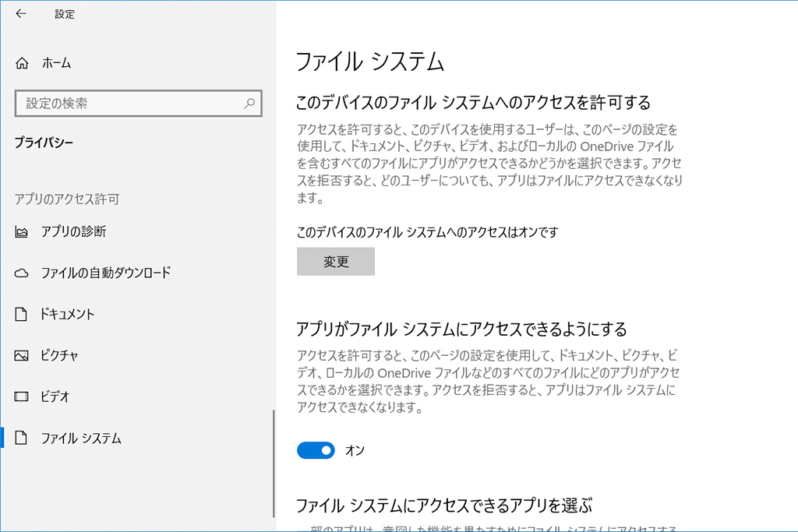798x532 pixels.
Task: Click the ピクチャ image icon
Action: tap(22, 356)
